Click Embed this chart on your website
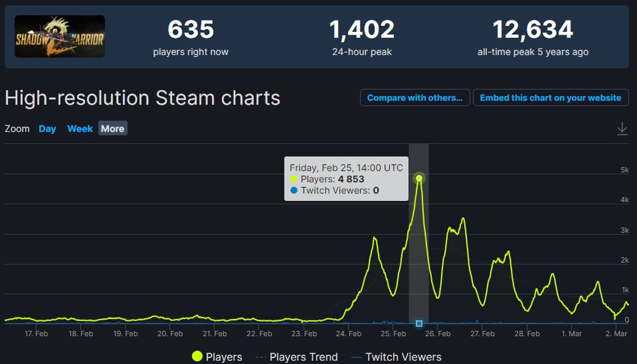This screenshot has height=364, width=637. click(x=551, y=98)
